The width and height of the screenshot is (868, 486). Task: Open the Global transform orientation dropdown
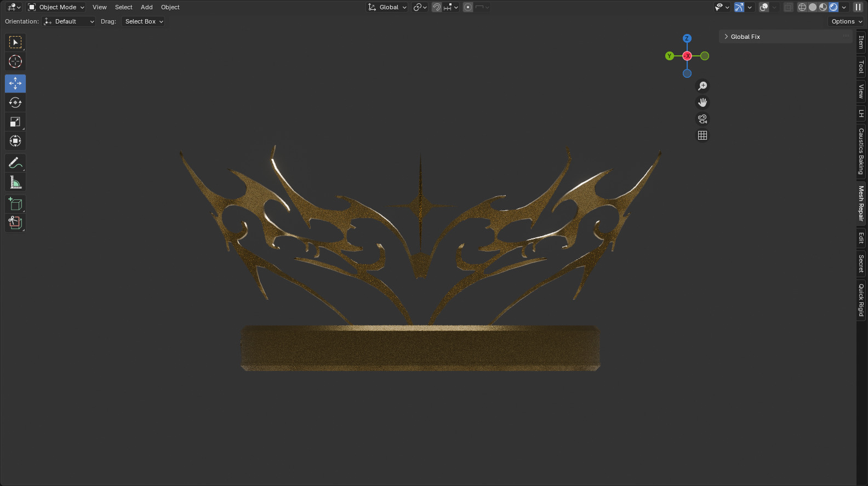(387, 7)
